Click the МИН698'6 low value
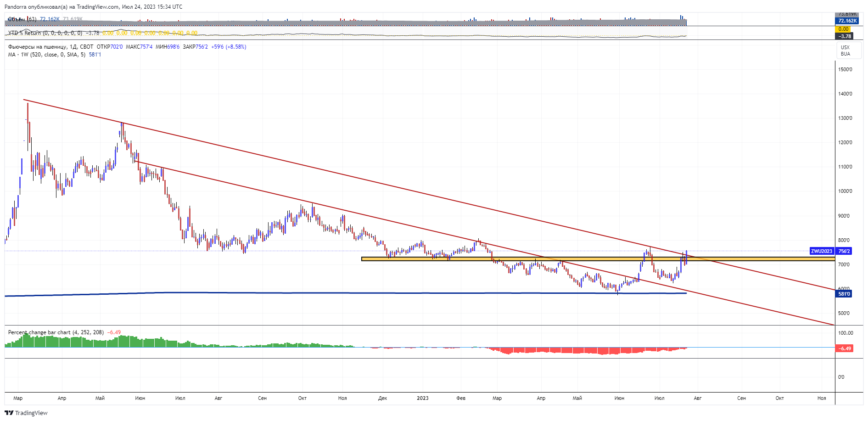This screenshot has width=868, height=421. tap(168, 47)
